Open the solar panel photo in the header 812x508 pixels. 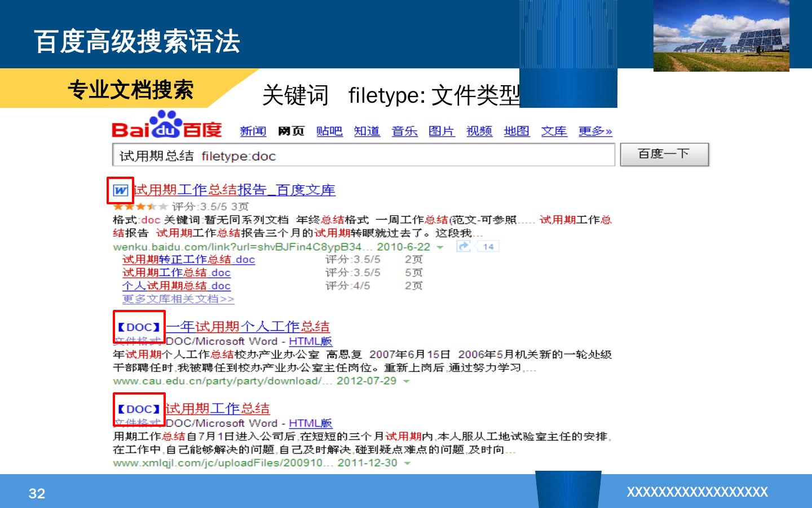coord(721,36)
